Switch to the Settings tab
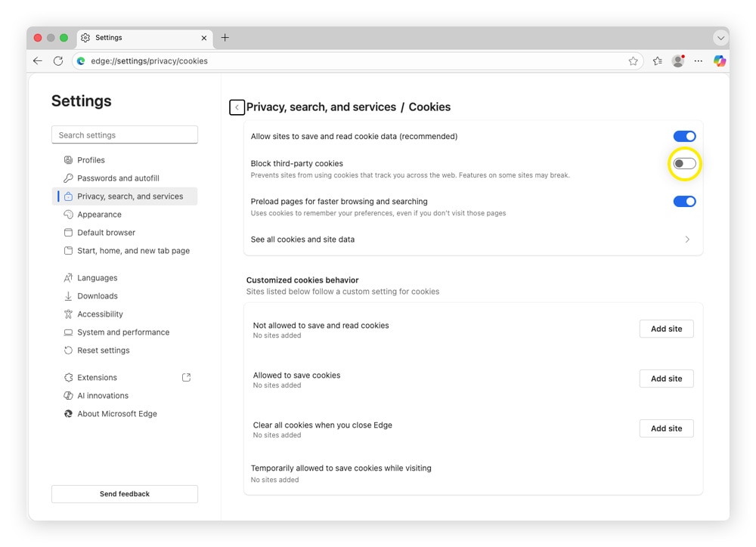Image resolution: width=756 pixels, height=547 pixels. tap(109, 37)
